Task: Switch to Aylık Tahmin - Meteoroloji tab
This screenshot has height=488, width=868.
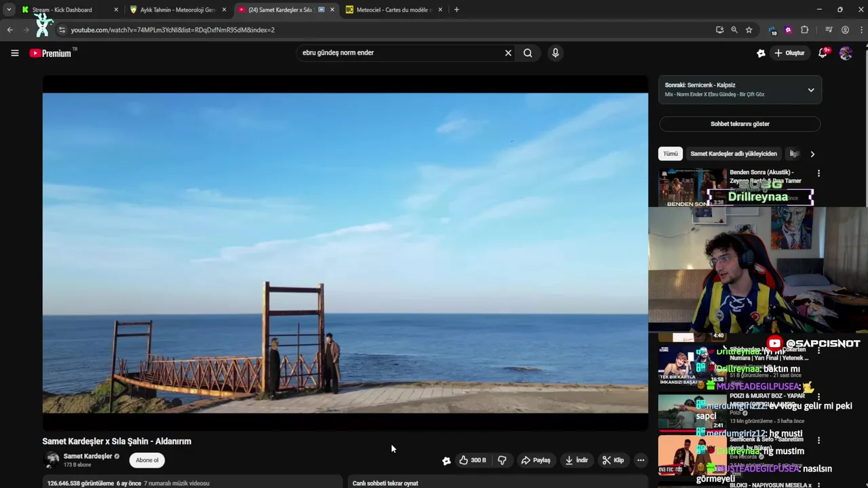Action: 178,9
